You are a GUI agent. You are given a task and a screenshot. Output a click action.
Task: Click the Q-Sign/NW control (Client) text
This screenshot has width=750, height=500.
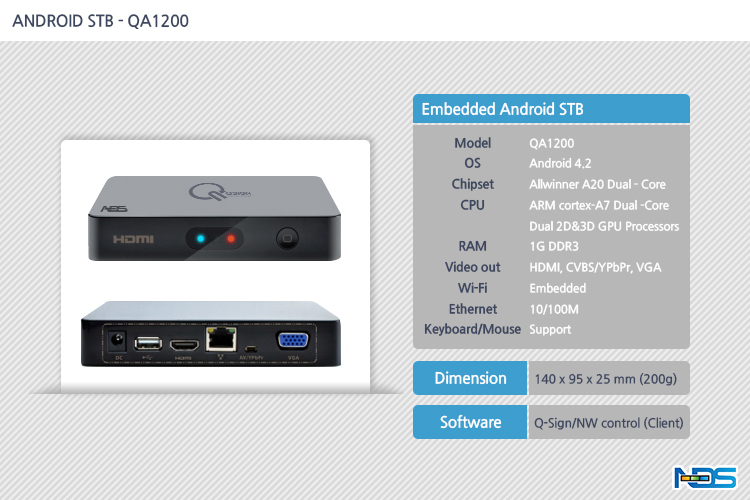click(x=608, y=423)
